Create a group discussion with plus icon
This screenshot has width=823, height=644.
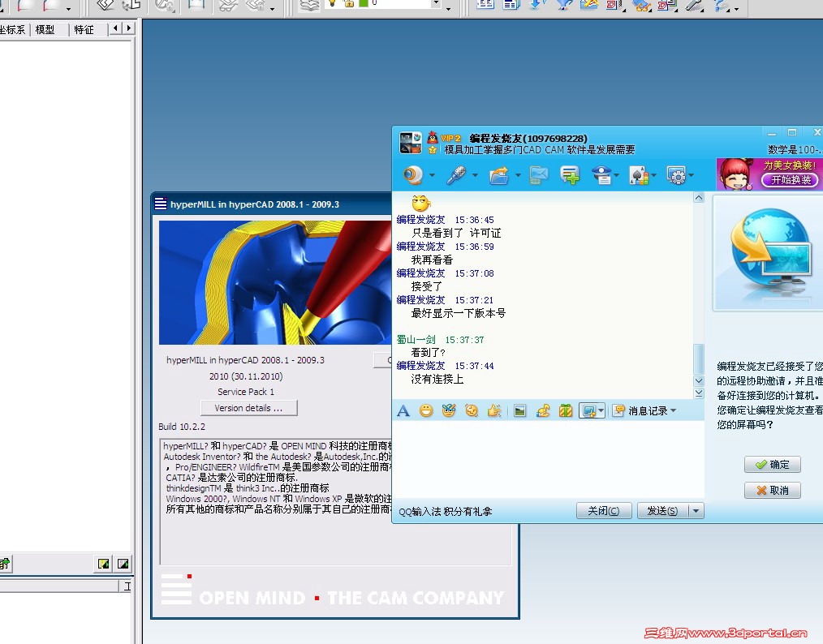[x=570, y=175]
